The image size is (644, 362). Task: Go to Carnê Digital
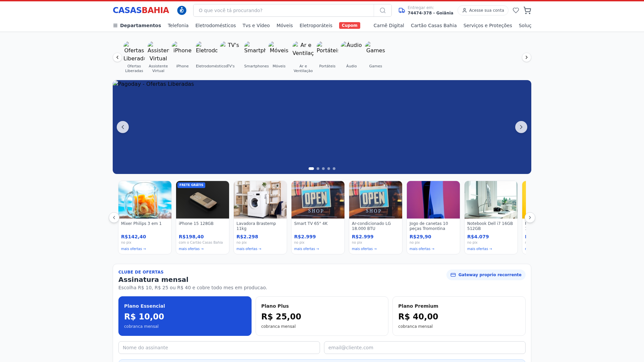pyautogui.click(x=389, y=25)
